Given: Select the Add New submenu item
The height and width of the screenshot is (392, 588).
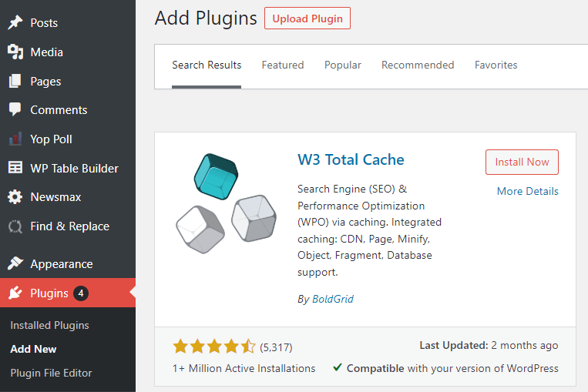Looking at the screenshot, I should click(33, 349).
